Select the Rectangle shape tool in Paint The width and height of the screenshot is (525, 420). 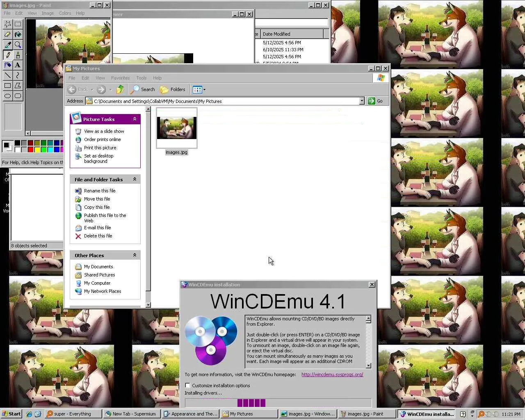[7, 86]
